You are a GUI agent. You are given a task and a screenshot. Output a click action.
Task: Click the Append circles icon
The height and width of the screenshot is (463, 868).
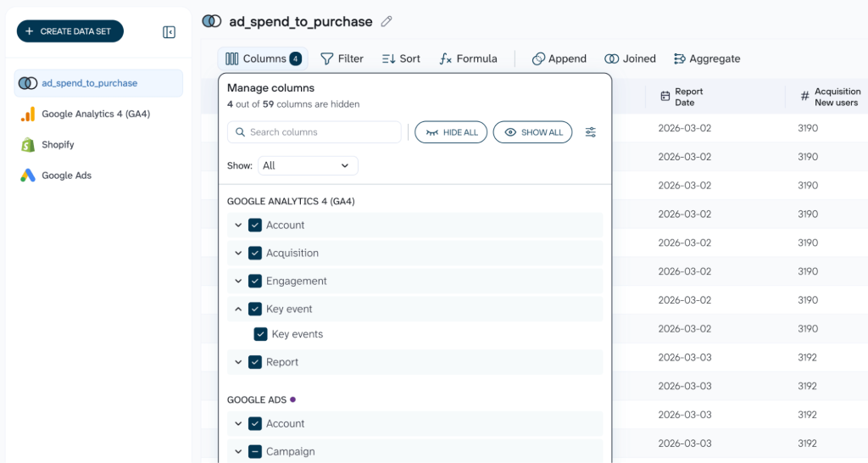pos(538,59)
